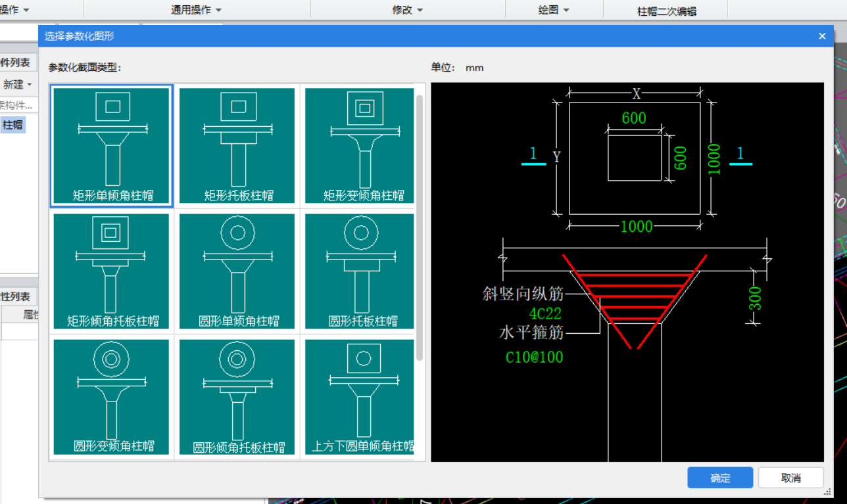Edit the 300 cap height value
The height and width of the screenshot is (504, 847).
(x=756, y=298)
